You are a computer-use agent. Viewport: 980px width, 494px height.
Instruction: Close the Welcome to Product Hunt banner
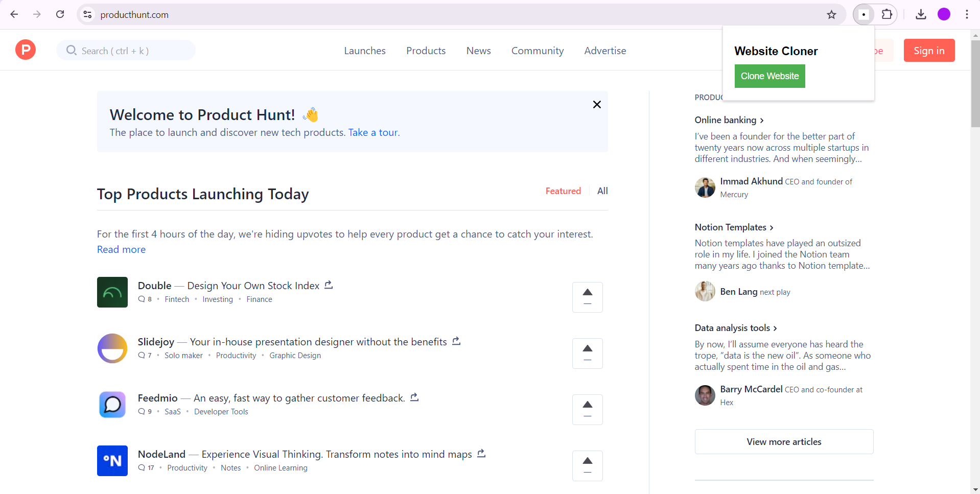[x=597, y=105]
